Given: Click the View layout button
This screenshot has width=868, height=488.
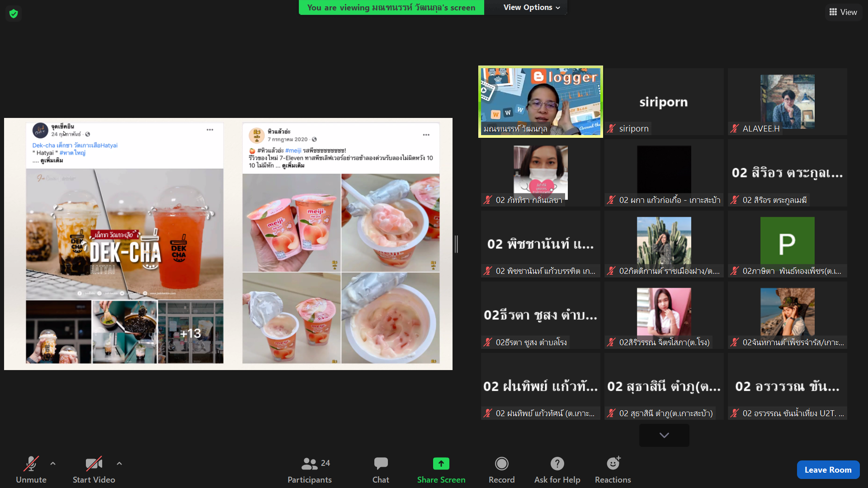Looking at the screenshot, I should pos(844,12).
